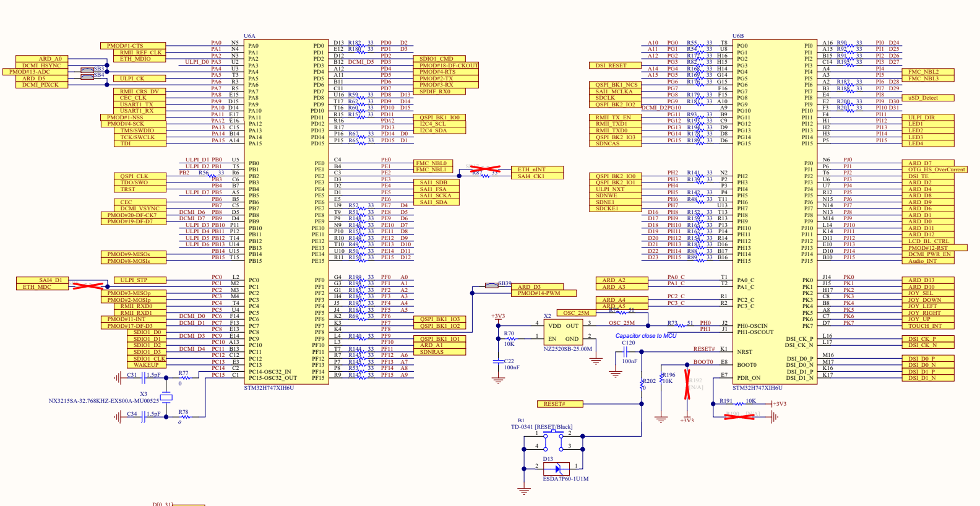Click the JOY_DOWN net label

pyautogui.click(x=928, y=300)
